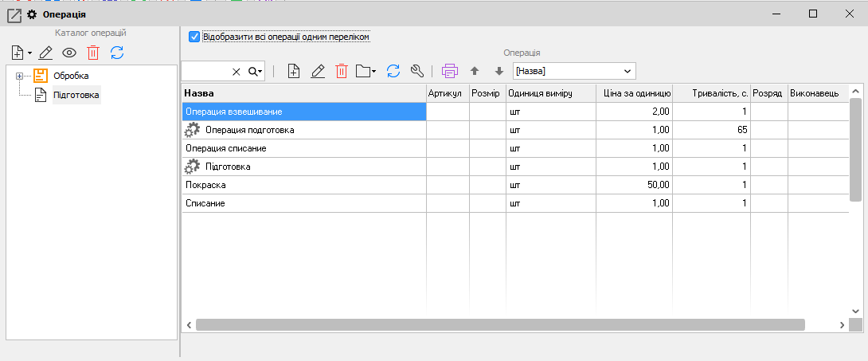Toggle the eye icon in catalog toolbar

(x=69, y=53)
